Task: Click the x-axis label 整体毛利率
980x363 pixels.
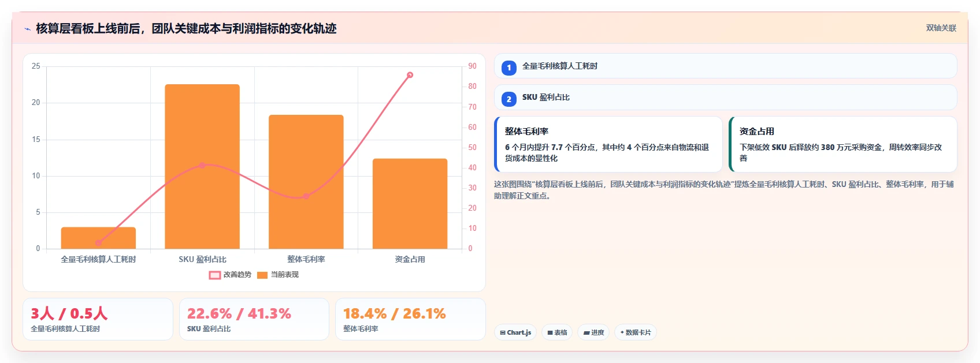Action: point(306,260)
